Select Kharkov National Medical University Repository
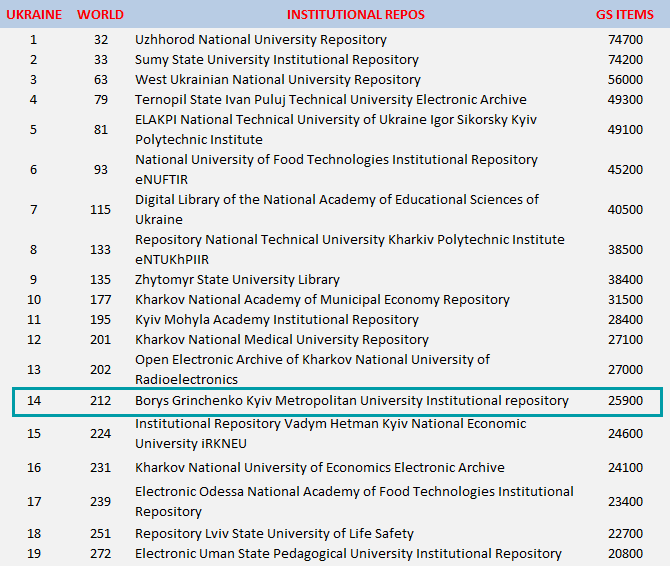This screenshot has height=566, width=670. point(282,340)
